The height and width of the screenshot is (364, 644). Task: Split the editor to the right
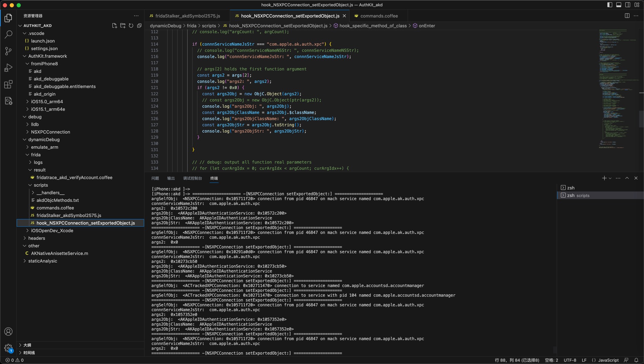tap(627, 16)
